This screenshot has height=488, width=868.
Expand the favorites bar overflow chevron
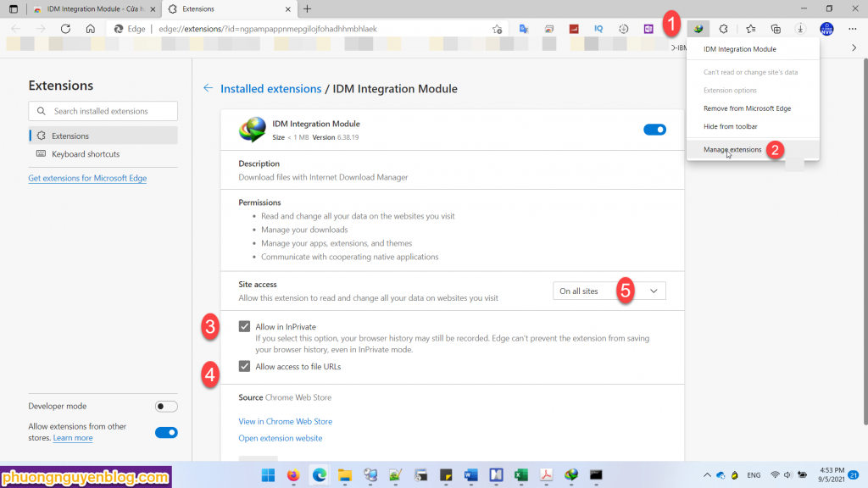[x=854, y=48]
